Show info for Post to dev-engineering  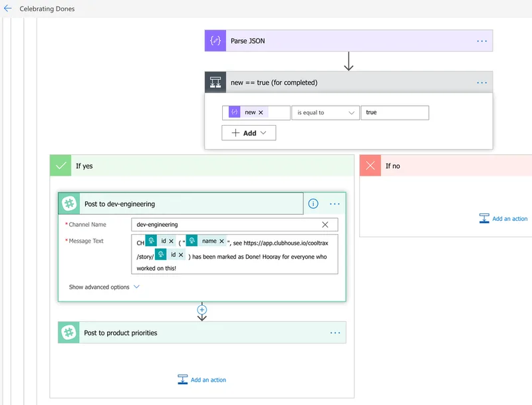pyautogui.click(x=313, y=203)
